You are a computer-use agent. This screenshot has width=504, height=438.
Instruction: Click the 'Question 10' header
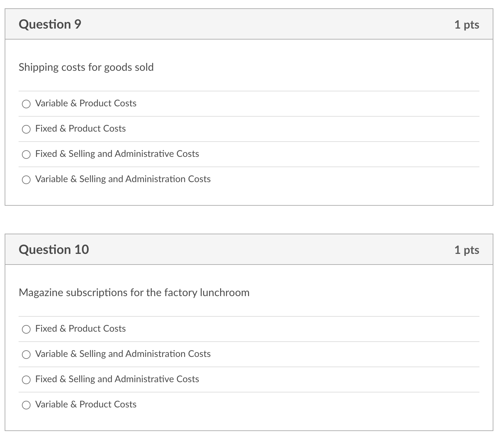54,249
